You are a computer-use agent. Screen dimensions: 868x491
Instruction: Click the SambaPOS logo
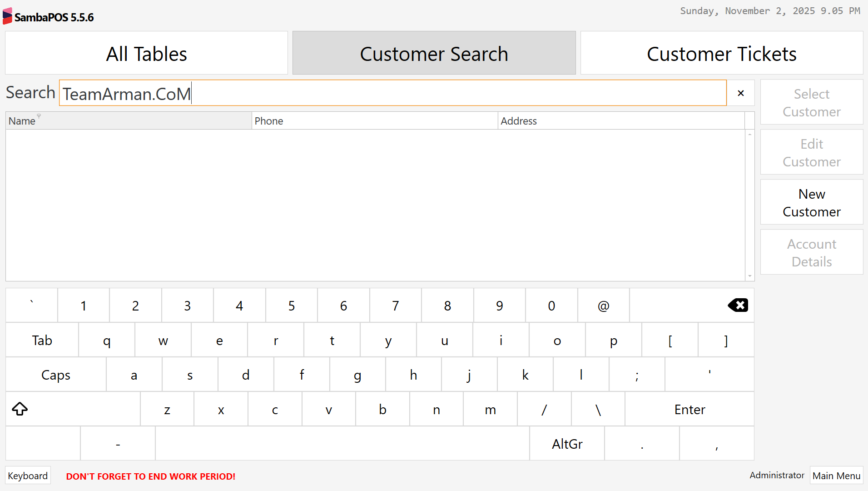pos(7,16)
